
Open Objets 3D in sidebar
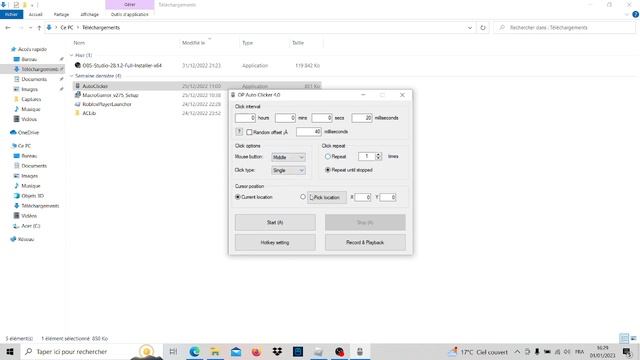click(x=32, y=196)
